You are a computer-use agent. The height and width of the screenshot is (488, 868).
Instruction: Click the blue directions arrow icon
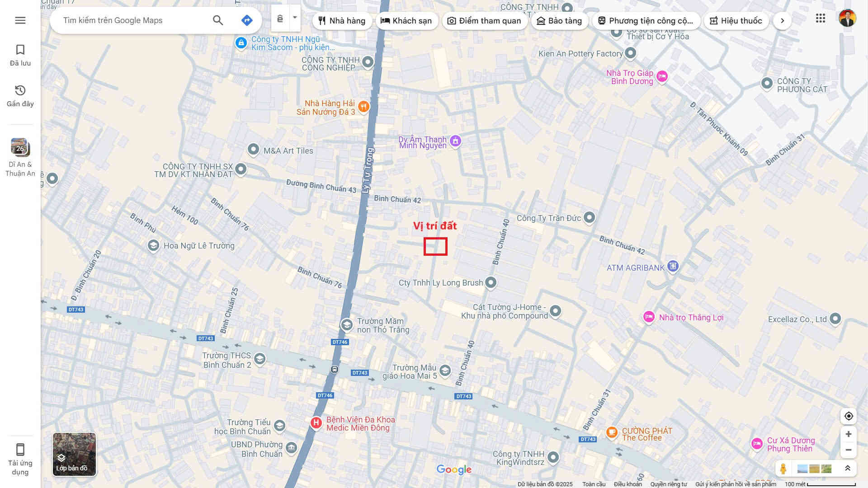247,20
